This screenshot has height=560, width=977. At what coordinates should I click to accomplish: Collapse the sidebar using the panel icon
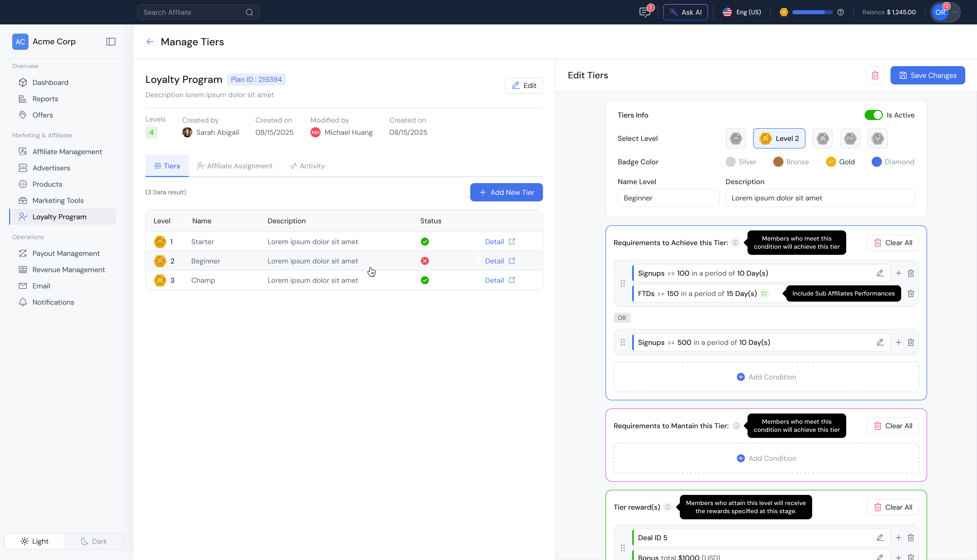pyautogui.click(x=110, y=42)
